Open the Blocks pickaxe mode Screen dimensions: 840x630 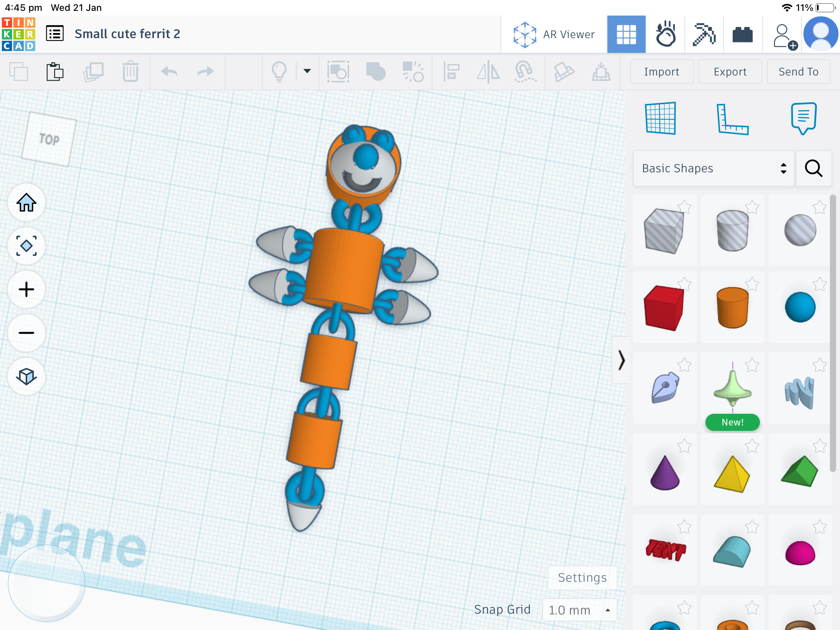point(704,35)
